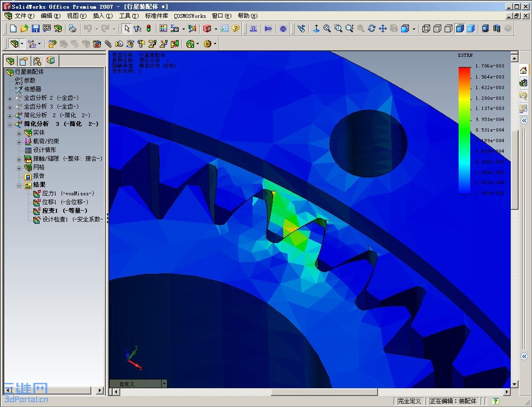Open the SolidWorks Resources home icon in task pane
532x407 pixels.
(523, 70)
